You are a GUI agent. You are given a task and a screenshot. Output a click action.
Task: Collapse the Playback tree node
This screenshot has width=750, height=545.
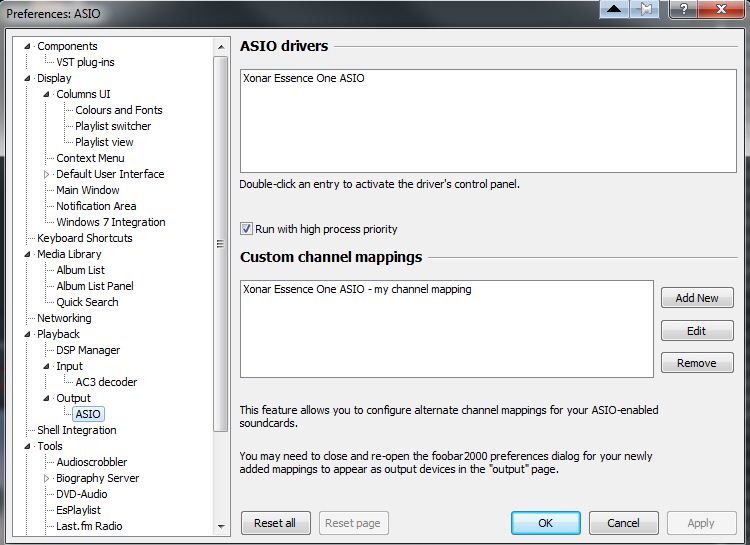click(x=27, y=334)
